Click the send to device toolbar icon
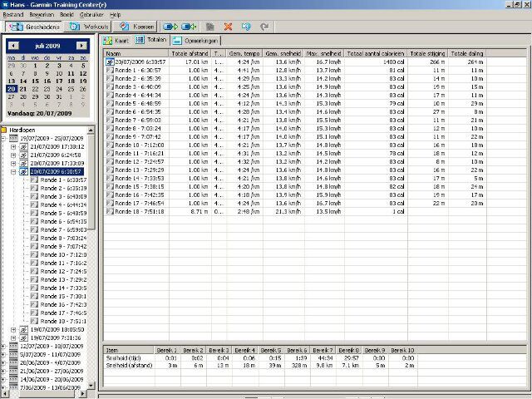The image size is (532, 399). click(170, 27)
